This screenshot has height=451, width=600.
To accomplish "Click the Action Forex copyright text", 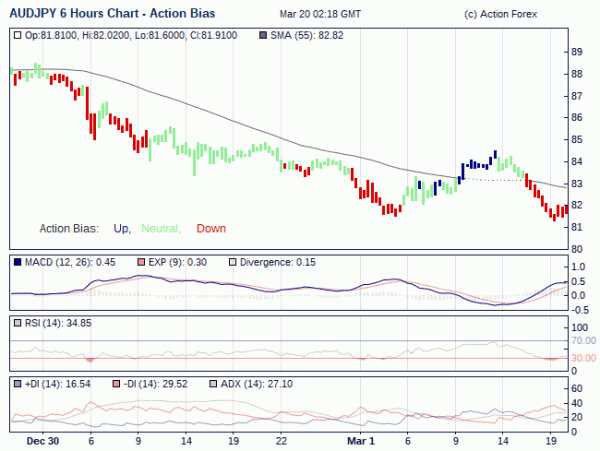I will coord(501,15).
